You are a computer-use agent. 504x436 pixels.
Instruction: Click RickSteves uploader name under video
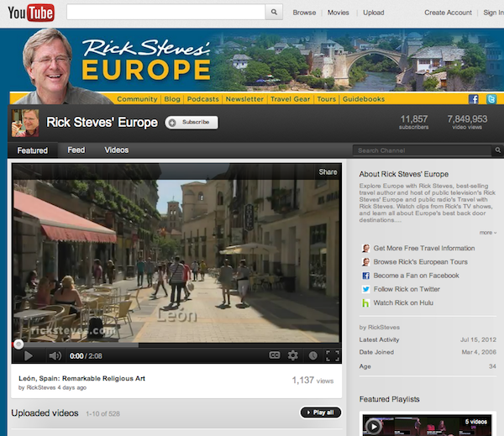(41, 388)
